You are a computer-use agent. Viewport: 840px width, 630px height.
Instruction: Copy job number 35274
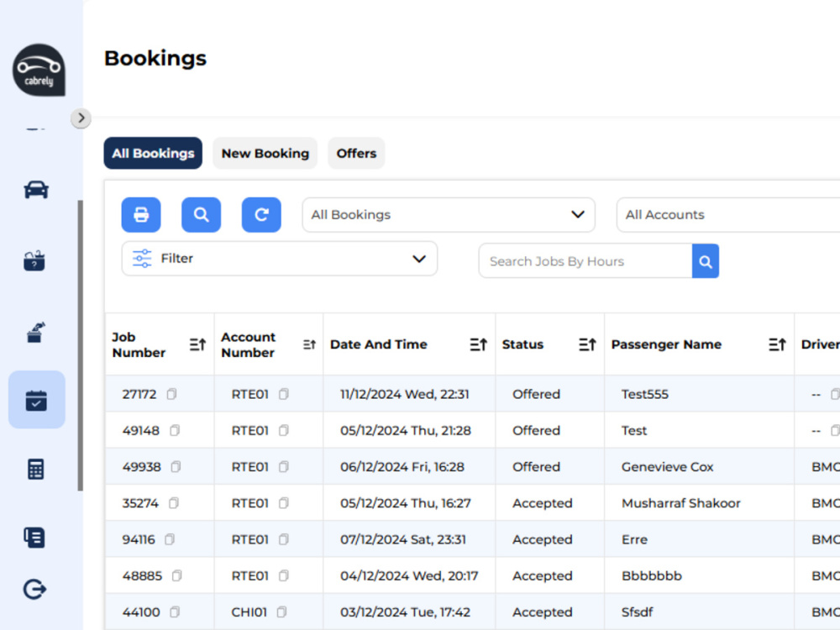[174, 503]
